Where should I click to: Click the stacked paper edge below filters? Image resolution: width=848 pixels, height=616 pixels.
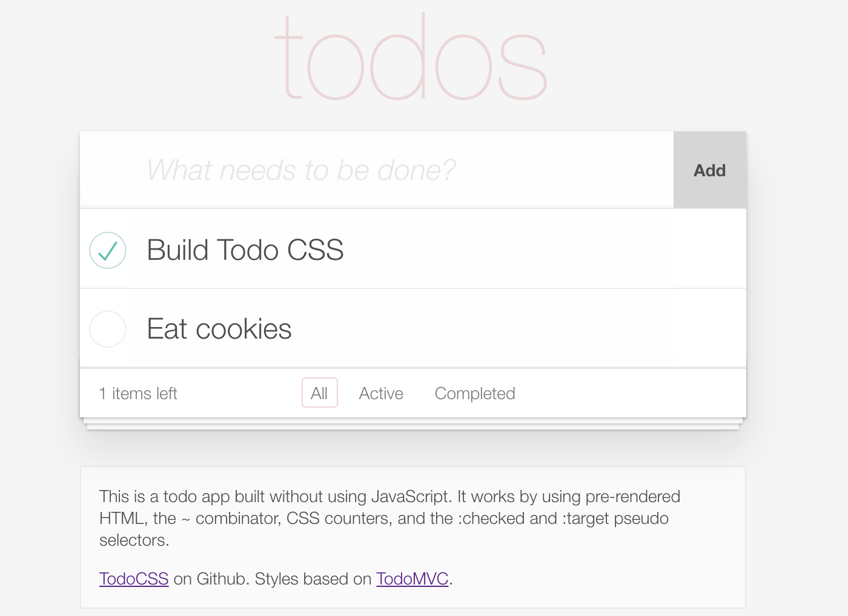point(413,424)
